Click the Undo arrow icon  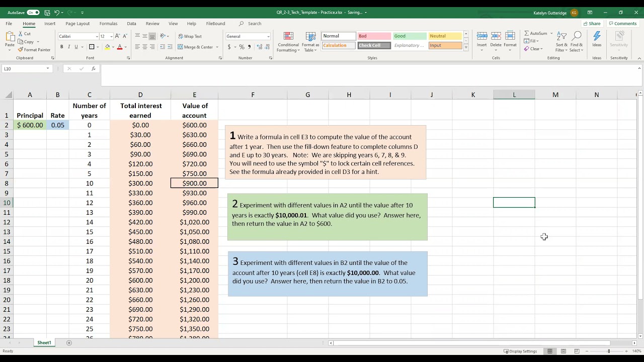(x=57, y=12)
